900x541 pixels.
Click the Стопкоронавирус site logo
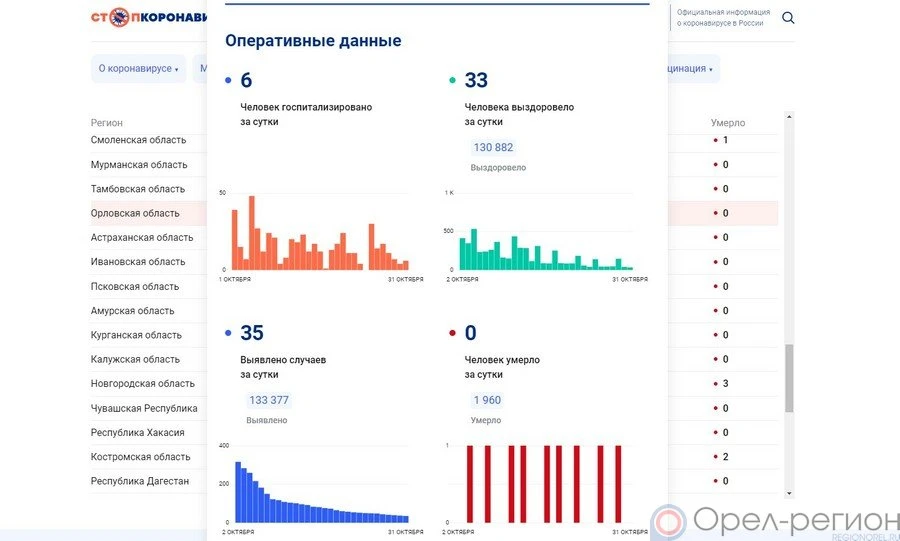point(150,17)
